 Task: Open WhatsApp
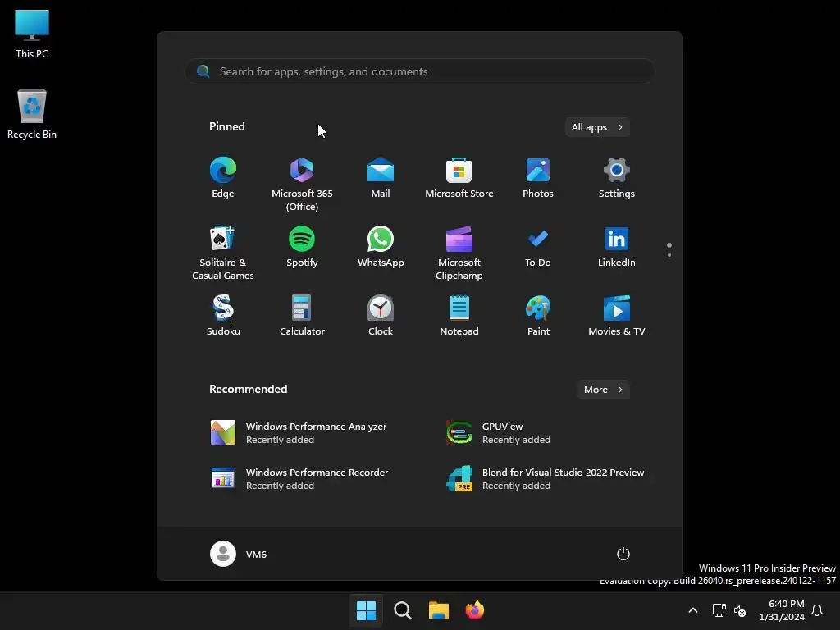pyautogui.click(x=381, y=247)
